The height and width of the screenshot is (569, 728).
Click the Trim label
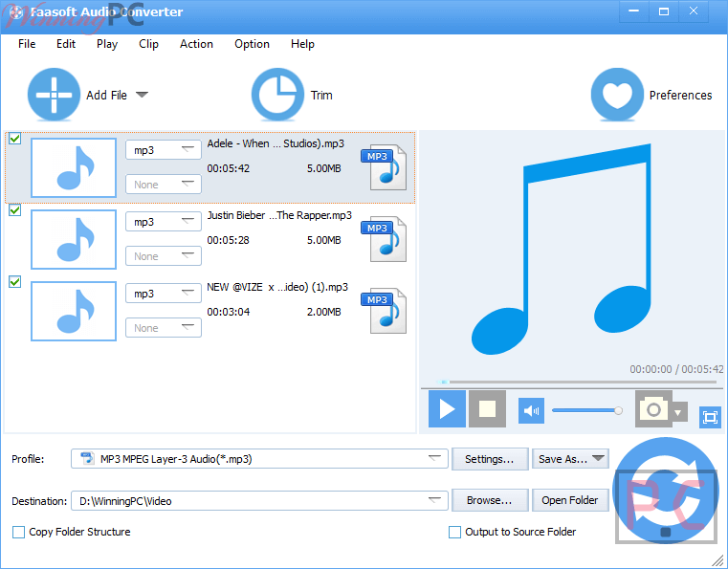coord(321,95)
